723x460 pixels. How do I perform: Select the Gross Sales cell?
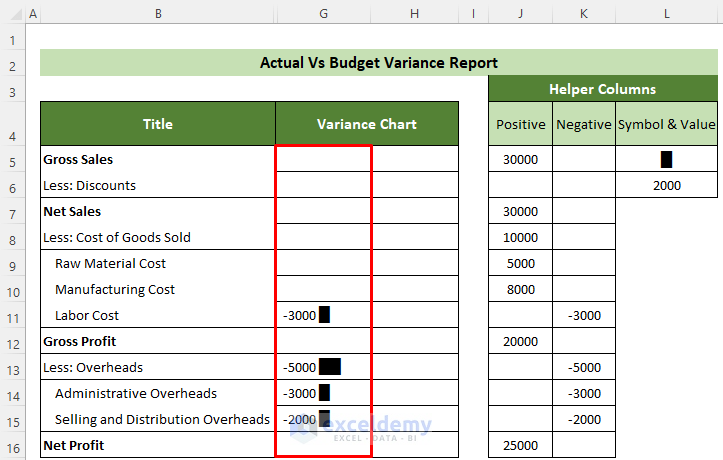coord(158,159)
